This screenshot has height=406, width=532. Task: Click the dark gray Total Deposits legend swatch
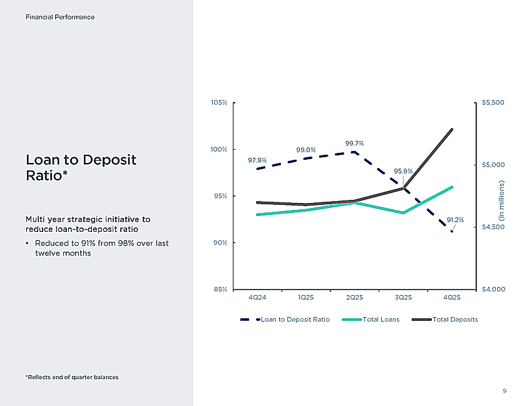click(x=422, y=320)
